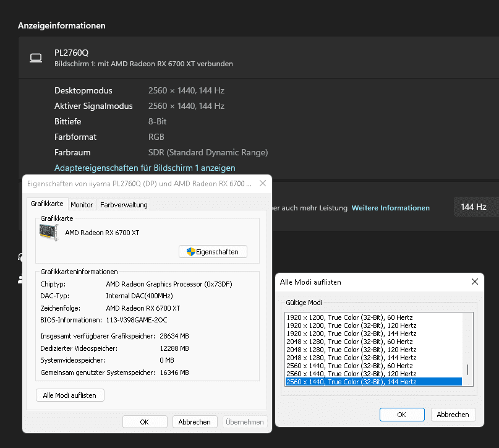This screenshot has width=499, height=448.
Task: Click OK in Alle Modi auflisten dialog
Action: [x=402, y=415]
